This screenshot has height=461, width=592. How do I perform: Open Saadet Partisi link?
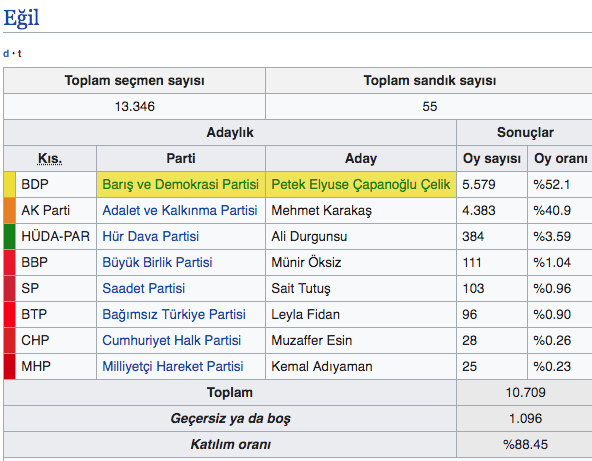(143, 288)
